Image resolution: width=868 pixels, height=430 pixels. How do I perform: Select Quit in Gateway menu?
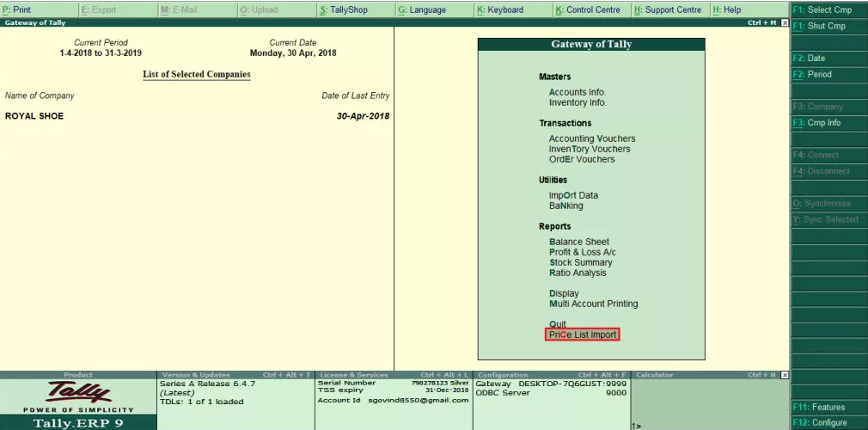tap(558, 324)
